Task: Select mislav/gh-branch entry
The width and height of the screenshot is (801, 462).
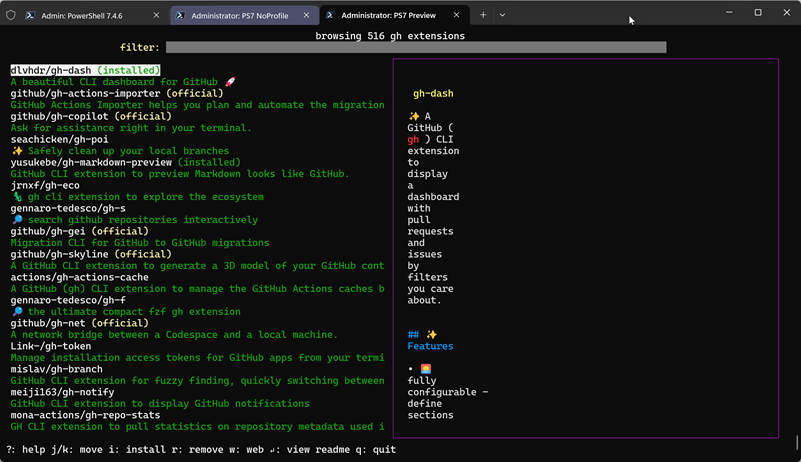Action: pos(56,369)
